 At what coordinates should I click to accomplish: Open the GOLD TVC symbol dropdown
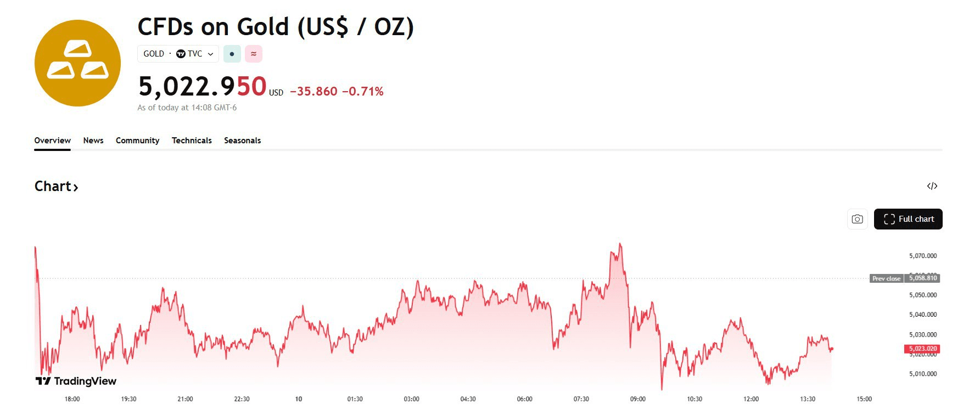(x=178, y=54)
